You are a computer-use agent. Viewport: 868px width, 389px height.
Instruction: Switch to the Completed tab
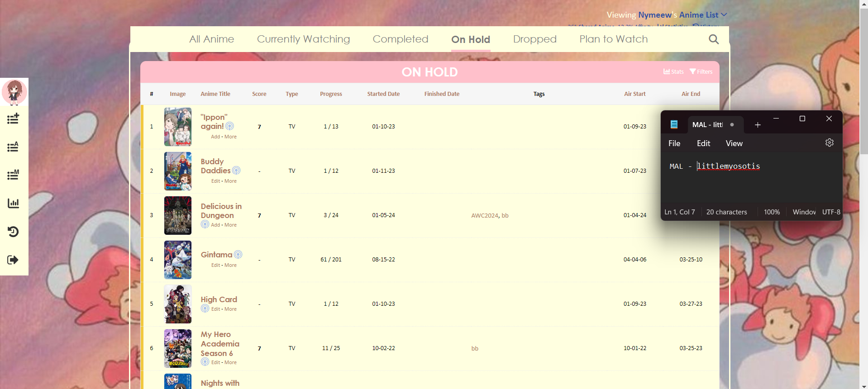pos(400,39)
